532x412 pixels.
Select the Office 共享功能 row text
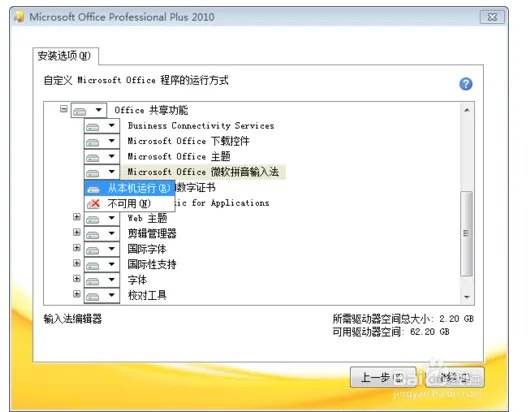(151, 110)
